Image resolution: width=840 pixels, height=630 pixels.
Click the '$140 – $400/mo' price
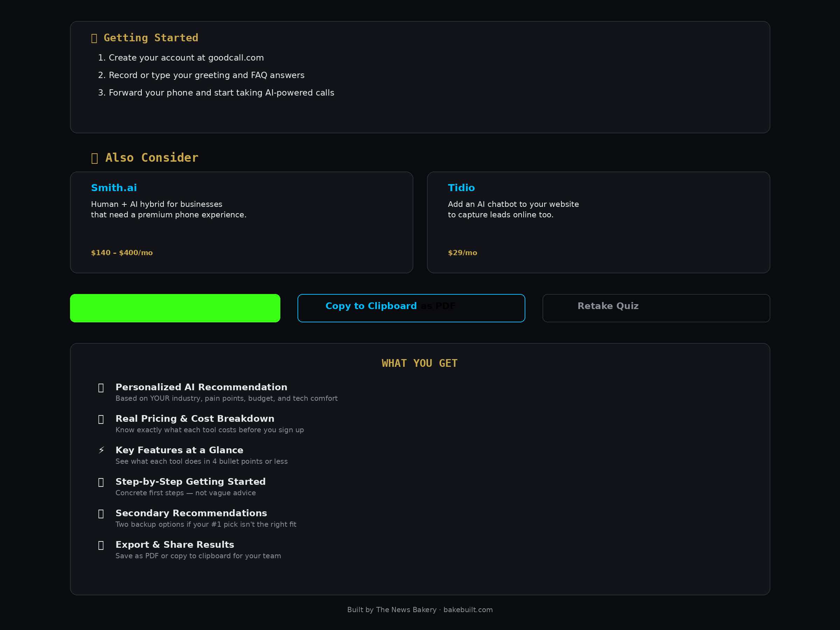tap(122, 253)
